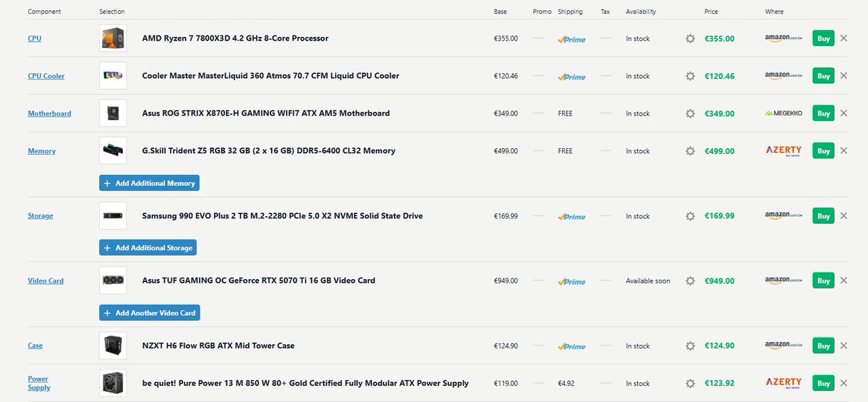The height and width of the screenshot is (402, 868).
Task: Open AMD Ryzen 7 7800X3D product page
Action: click(235, 38)
